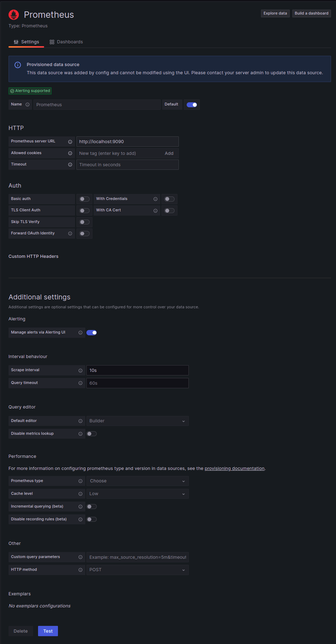The height and width of the screenshot is (644, 336).
Task: Click the Explore data button
Action: coord(275,13)
